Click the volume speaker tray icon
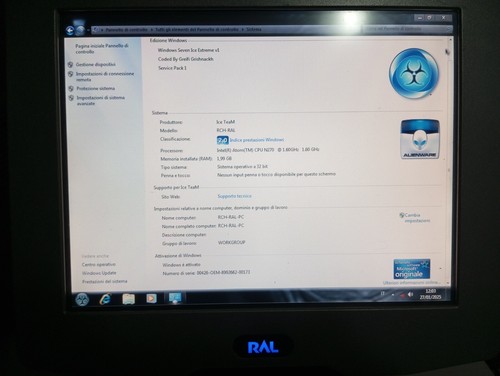 410,295
